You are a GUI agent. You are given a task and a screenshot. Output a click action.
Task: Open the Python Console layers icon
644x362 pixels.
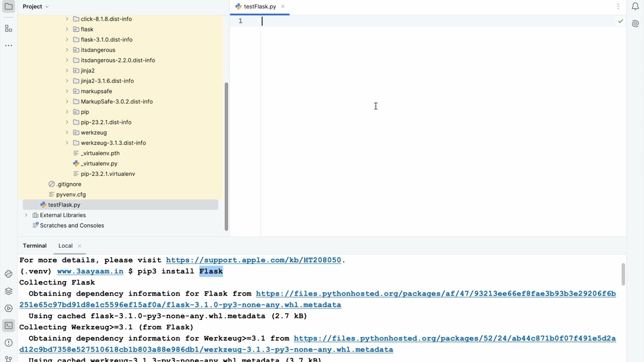pyautogui.click(x=9, y=291)
